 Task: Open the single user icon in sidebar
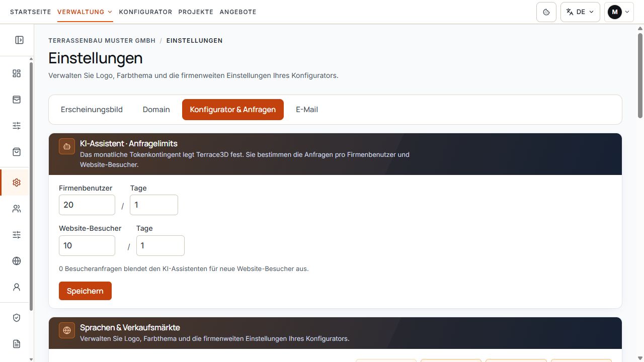tap(17, 287)
